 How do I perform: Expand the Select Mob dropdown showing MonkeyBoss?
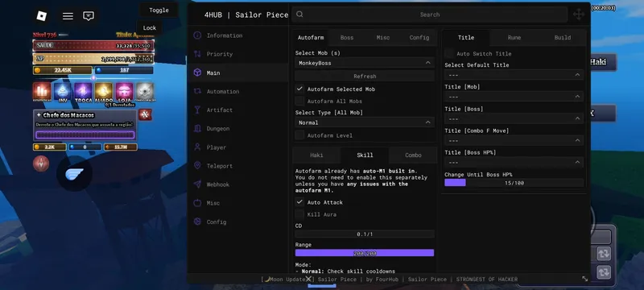click(x=365, y=63)
